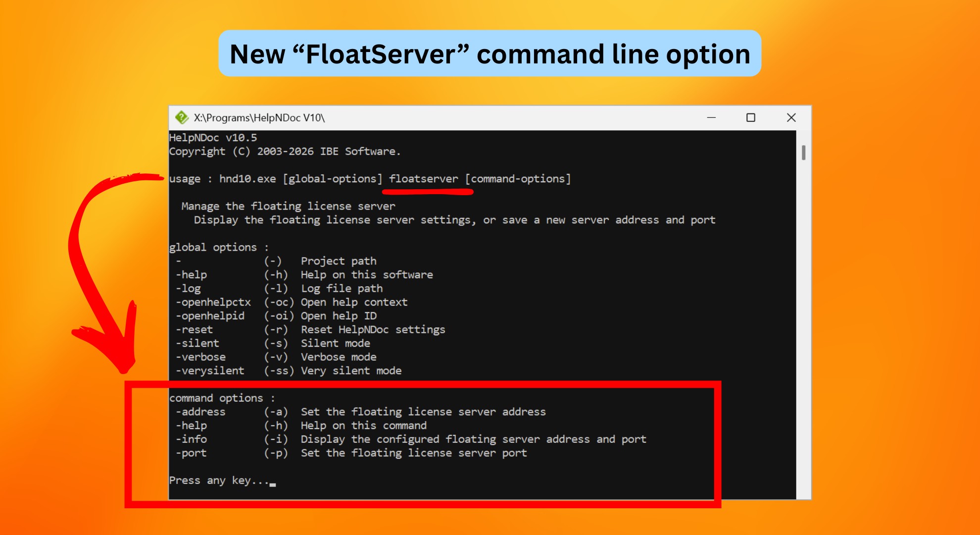Select the underlined 'floatserver' keyword in the usage line
This screenshot has height=535, width=980.
pyautogui.click(x=423, y=179)
